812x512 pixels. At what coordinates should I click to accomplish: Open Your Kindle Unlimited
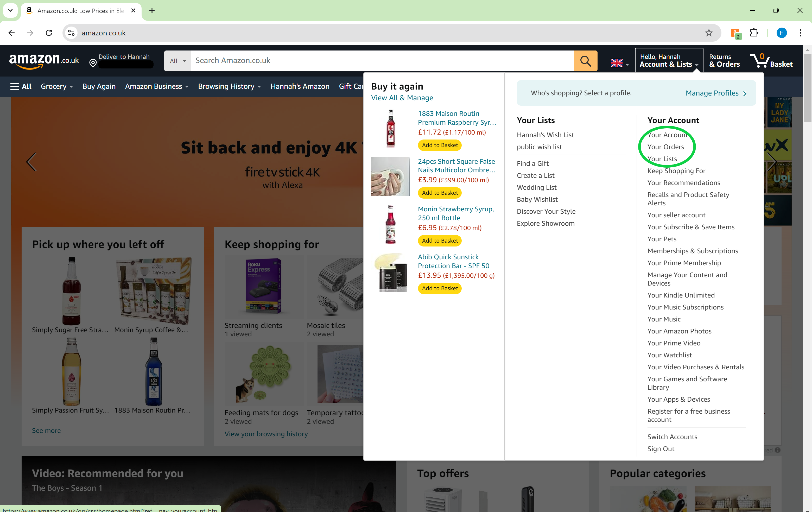(681, 295)
